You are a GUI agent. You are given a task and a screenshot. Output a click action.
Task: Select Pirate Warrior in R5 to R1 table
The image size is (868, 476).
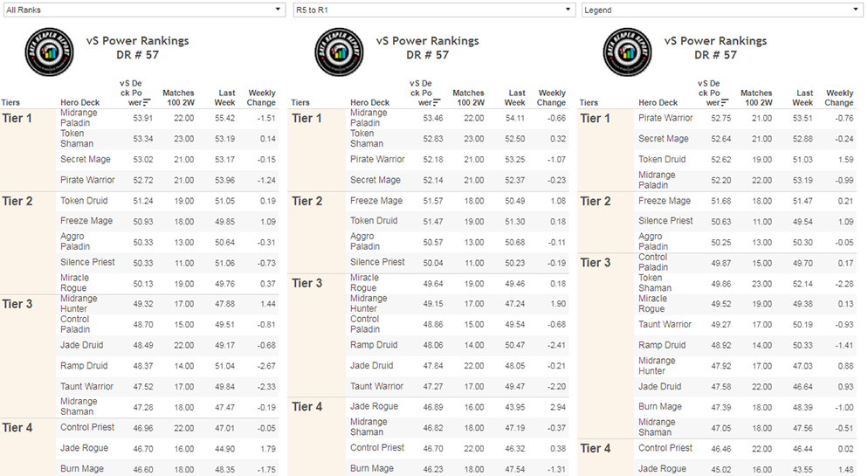(x=377, y=160)
